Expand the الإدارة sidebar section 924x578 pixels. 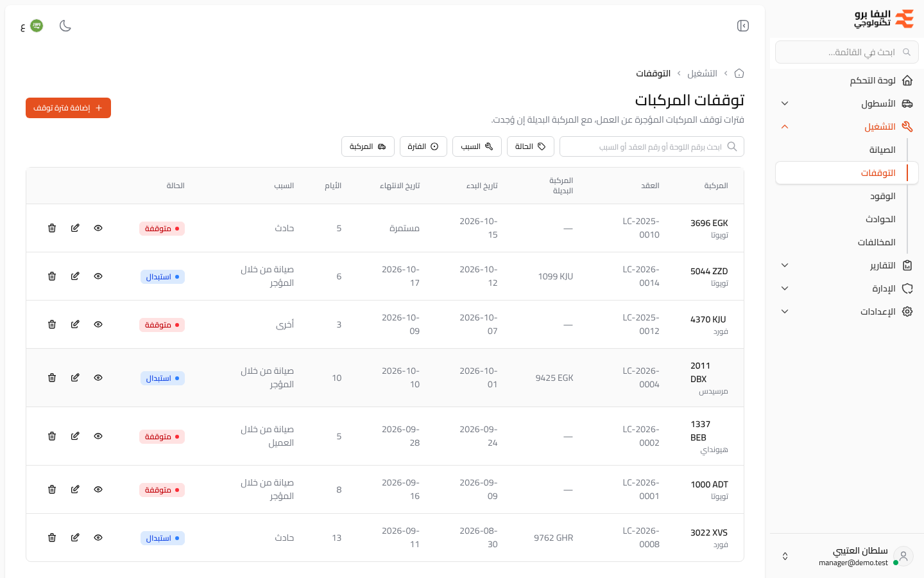point(847,288)
